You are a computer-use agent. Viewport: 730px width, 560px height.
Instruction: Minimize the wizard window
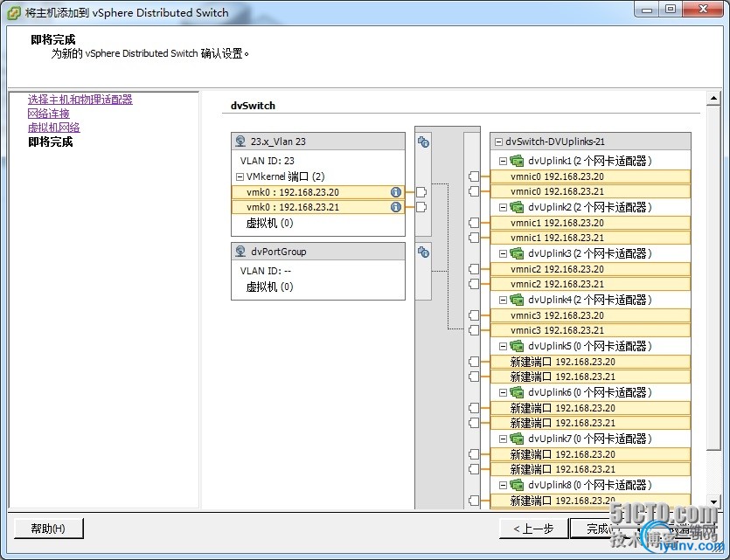[647, 9]
